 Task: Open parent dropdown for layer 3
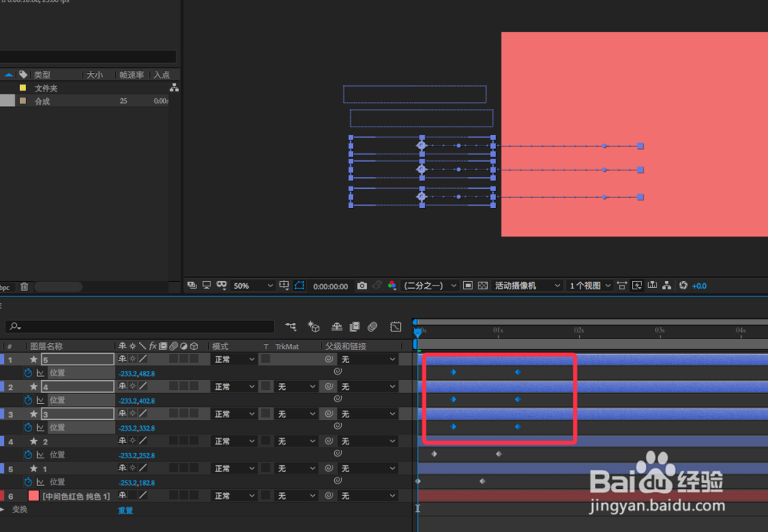367,415
